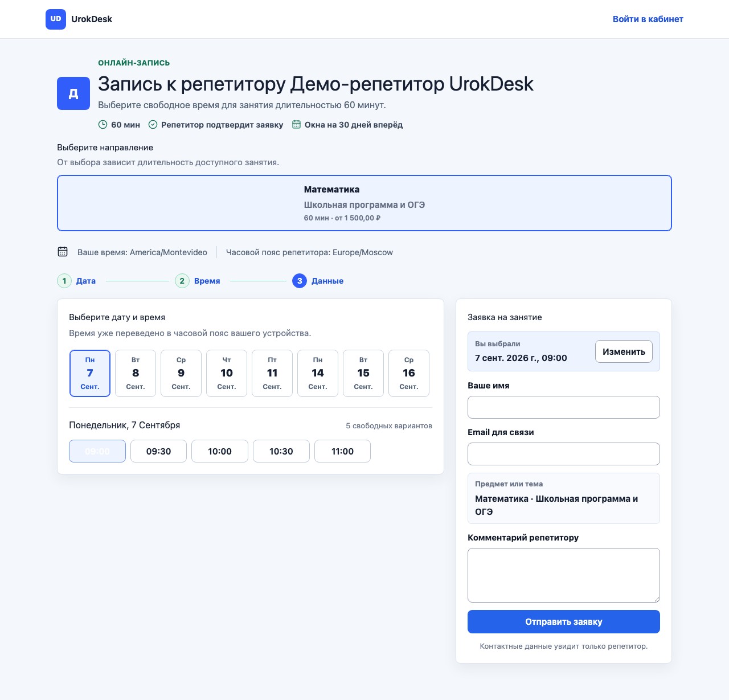Select date Пт 11 Сент.
The image size is (729, 700).
(x=272, y=373)
